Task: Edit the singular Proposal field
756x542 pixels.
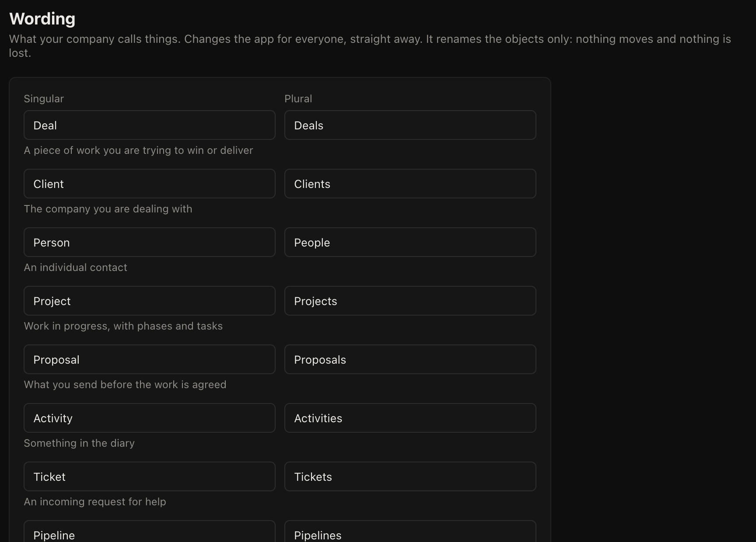Action: click(x=150, y=359)
